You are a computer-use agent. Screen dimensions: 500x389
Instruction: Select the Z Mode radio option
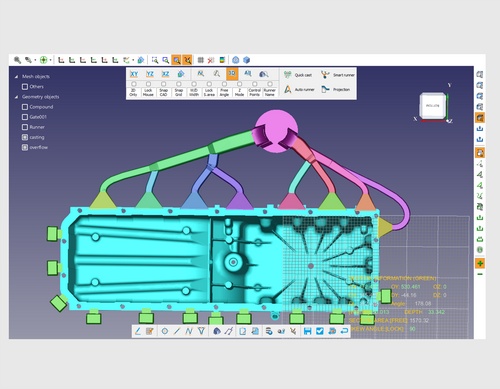239,84
